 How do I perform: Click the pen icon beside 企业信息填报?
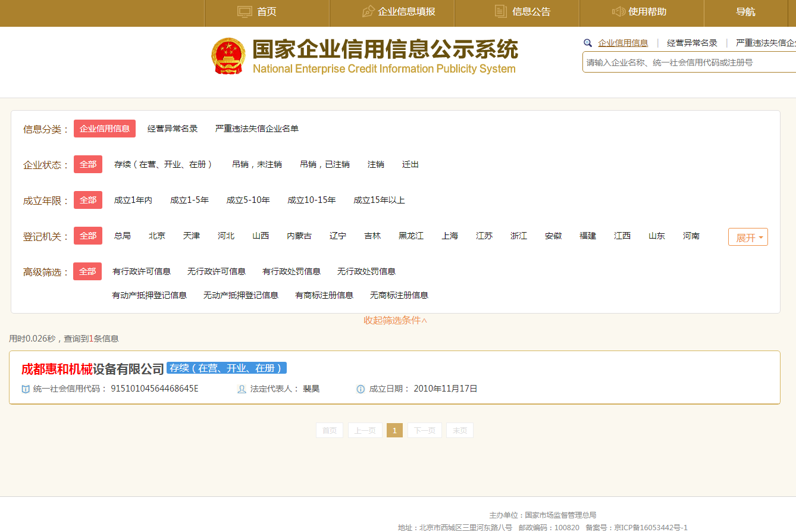point(368,11)
